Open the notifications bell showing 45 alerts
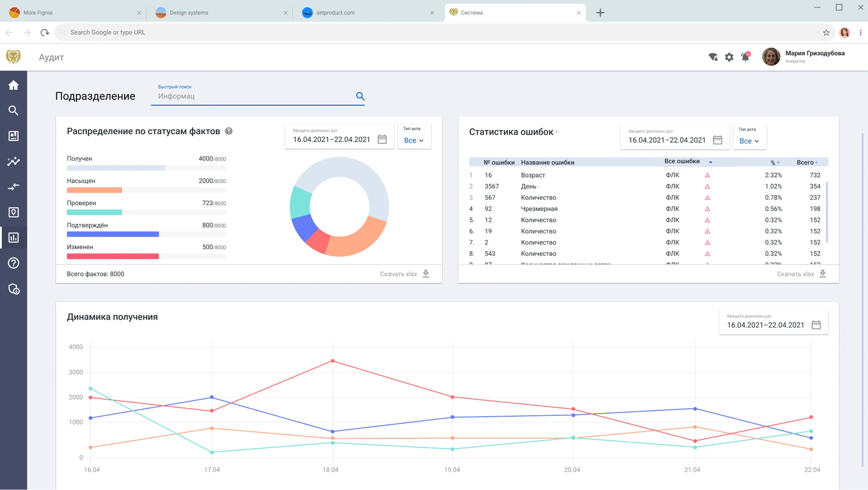This screenshot has width=868, height=490. tap(745, 57)
